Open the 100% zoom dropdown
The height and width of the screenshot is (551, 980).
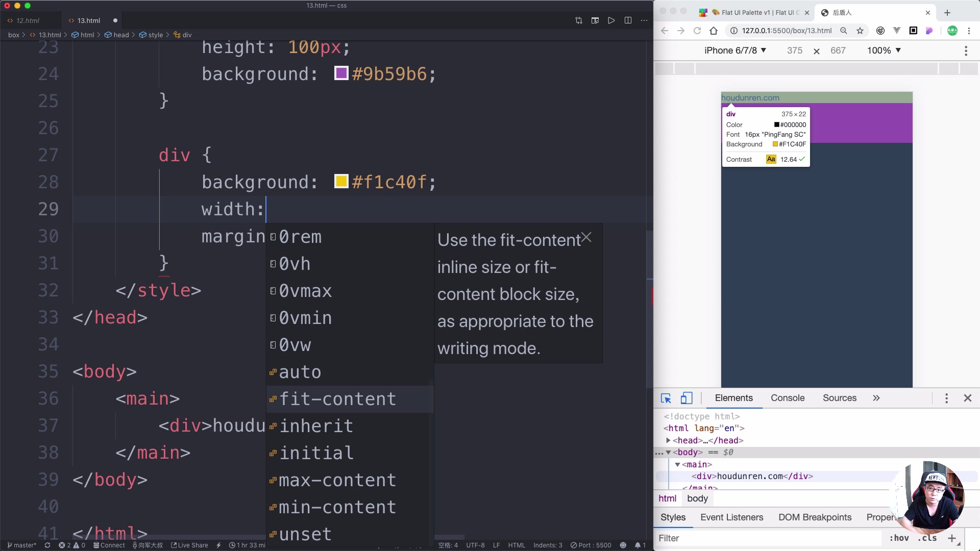884,51
